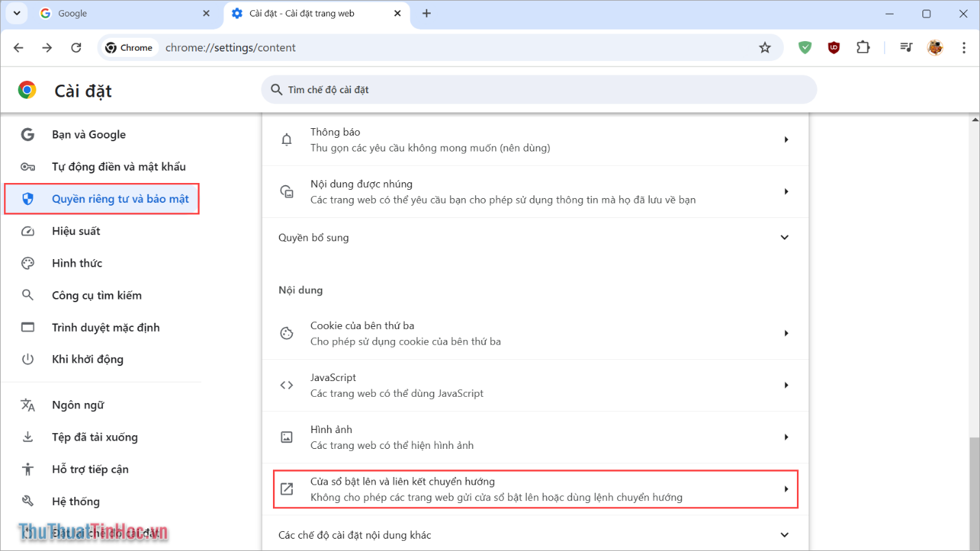Open the tab search dropdown arrow

[x=16, y=13]
